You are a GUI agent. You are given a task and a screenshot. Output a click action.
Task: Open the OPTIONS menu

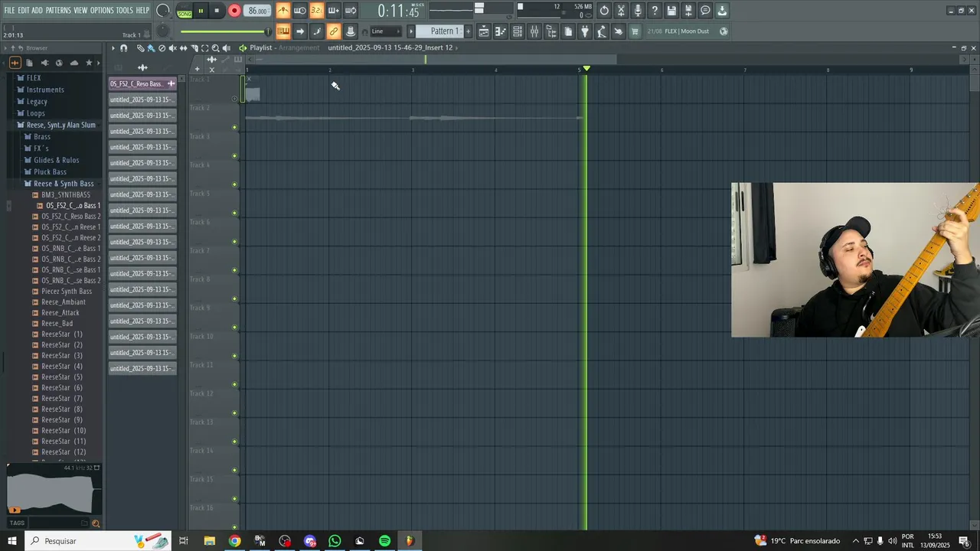tap(102, 11)
